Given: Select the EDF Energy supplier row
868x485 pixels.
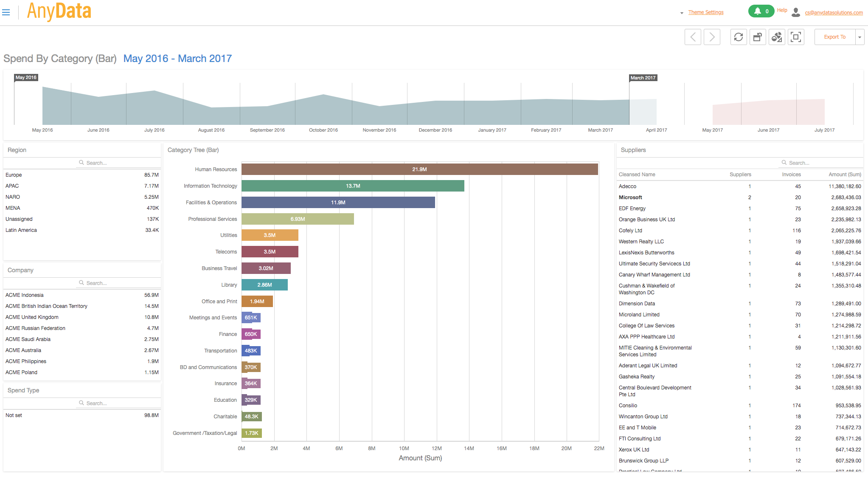Looking at the screenshot, I should click(740, 209).
